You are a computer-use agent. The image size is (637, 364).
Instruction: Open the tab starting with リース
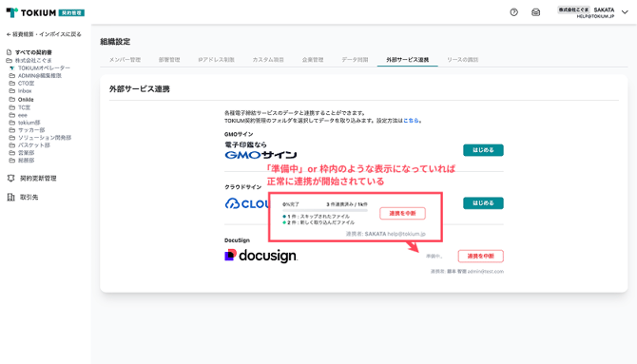coord(462,60)
